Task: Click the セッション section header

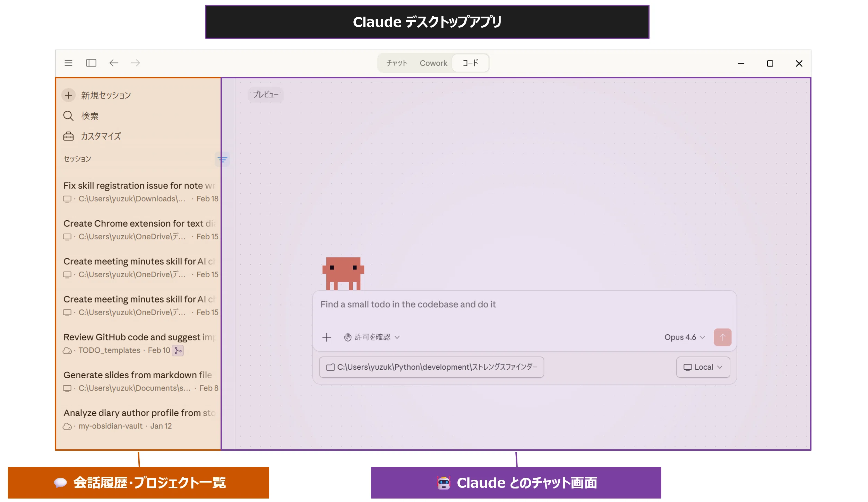Action: coord(77,159)
